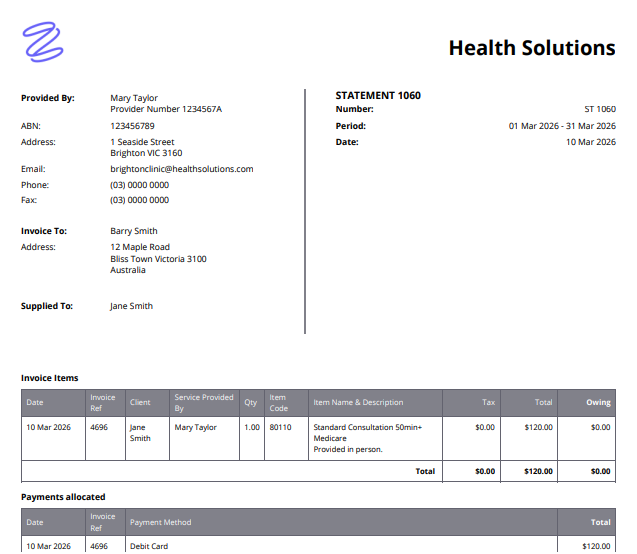Select the period 01 Mar 2026 - 31 Mar 2026
This screenshot has width=637, height=554.
tap(562, 126)
